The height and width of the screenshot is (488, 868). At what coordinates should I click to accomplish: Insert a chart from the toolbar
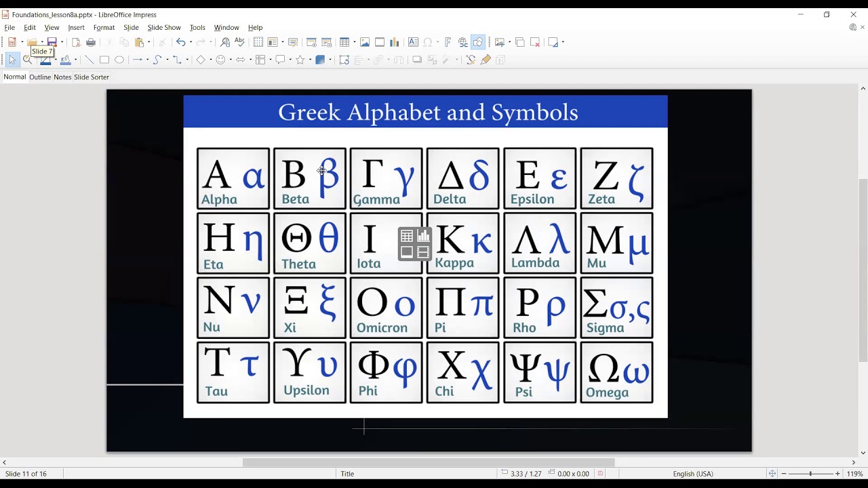[x=394, y=42]
